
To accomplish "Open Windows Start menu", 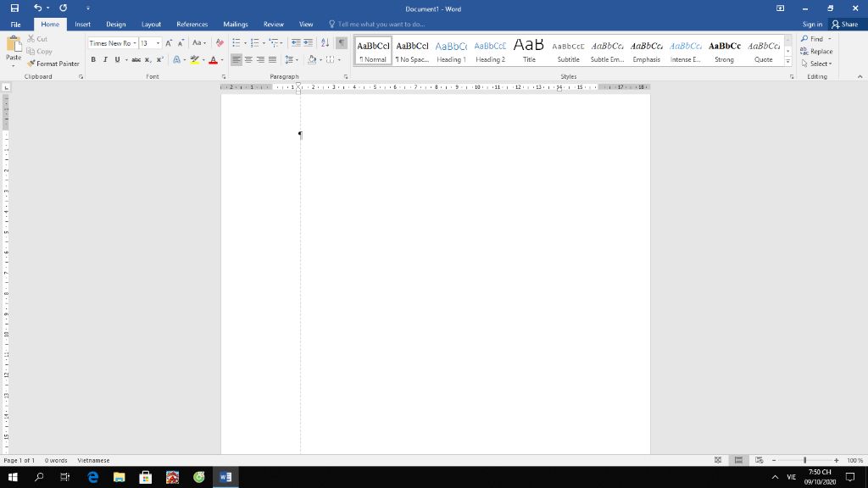I will 13,477.
